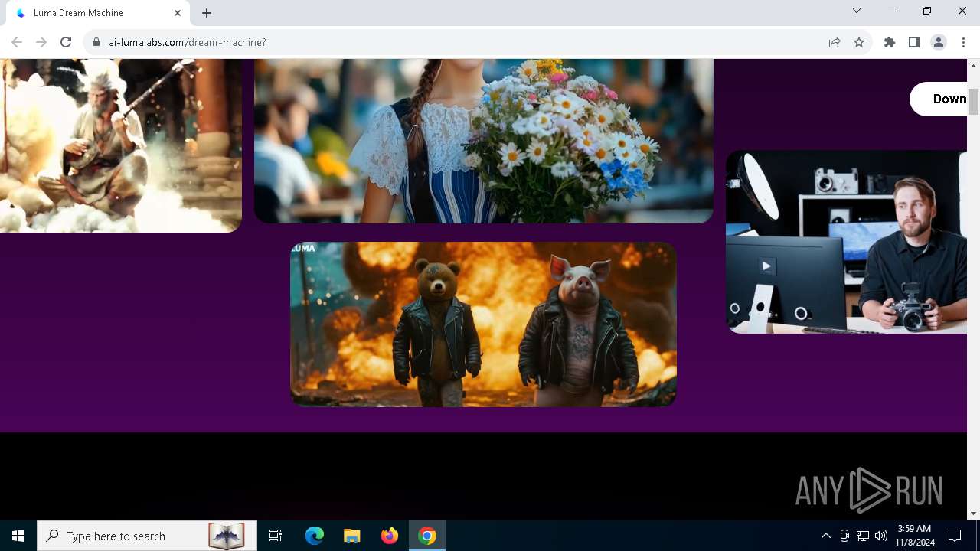Open the Chrome profile avatar
Image resolution: width=980 pixels, height=551 pixels.
(939, 42)
